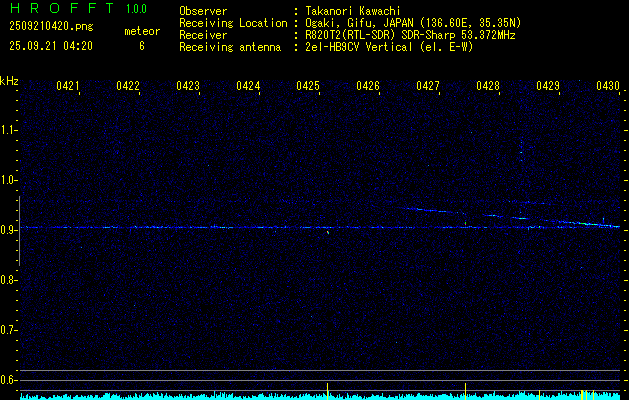Screen dimensions: 629x400
Task: Click the 1.1 kHz frequency label
Action: (x=8, y=130)
